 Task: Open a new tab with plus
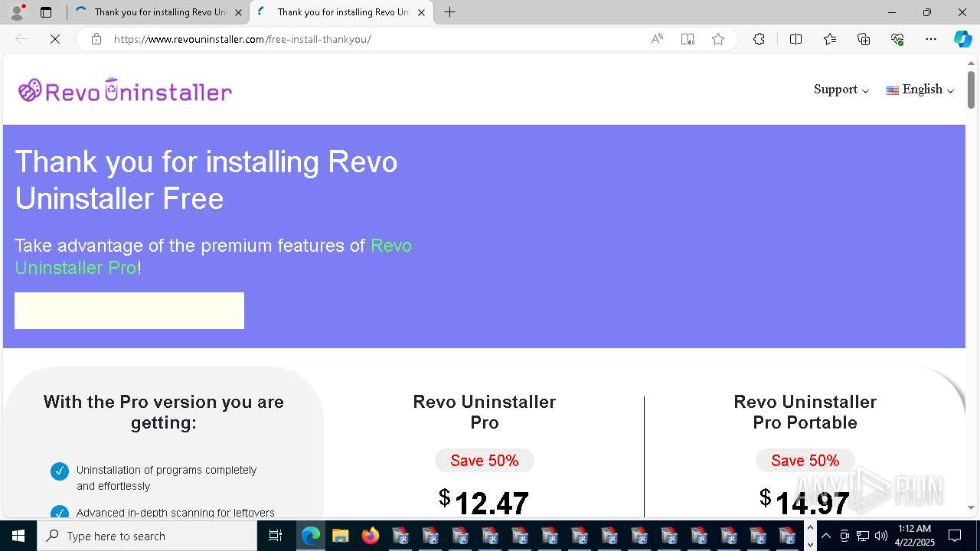click(x=450, y=12)
